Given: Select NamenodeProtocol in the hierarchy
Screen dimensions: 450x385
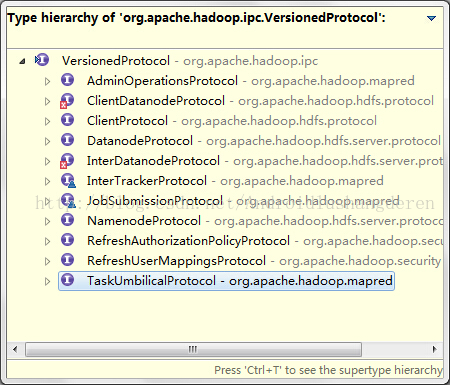Looking at the screenshot, I should pyautogui.click(x=265, y=221).
